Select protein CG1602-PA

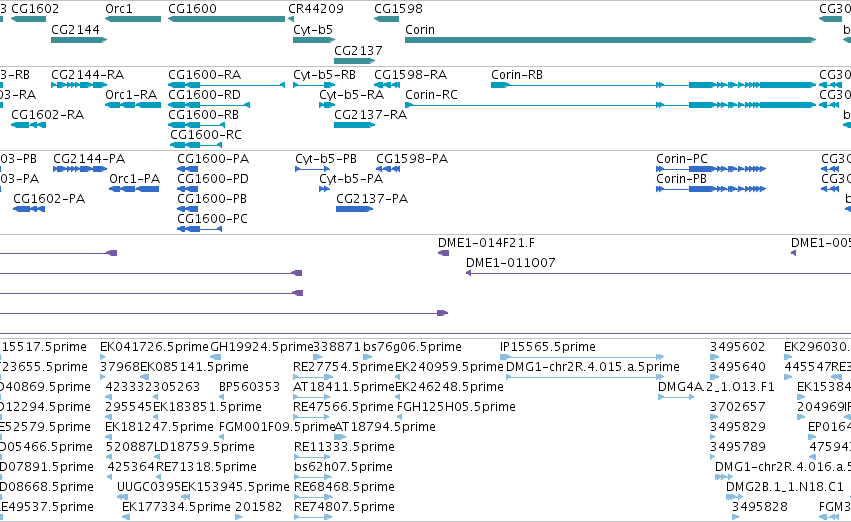(x=29, y=209)
